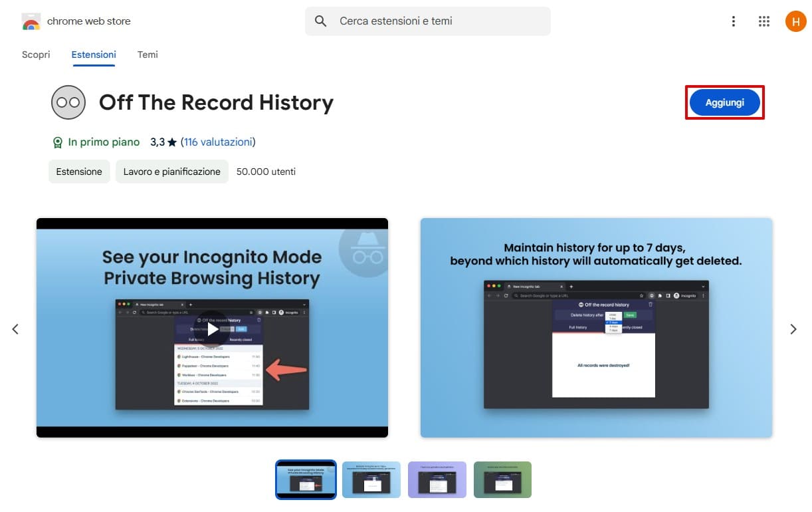Click the 'Off The Record History' heading
Image resolution: width=812 pixels, height=512 pixels.
[x=216, y=102]
